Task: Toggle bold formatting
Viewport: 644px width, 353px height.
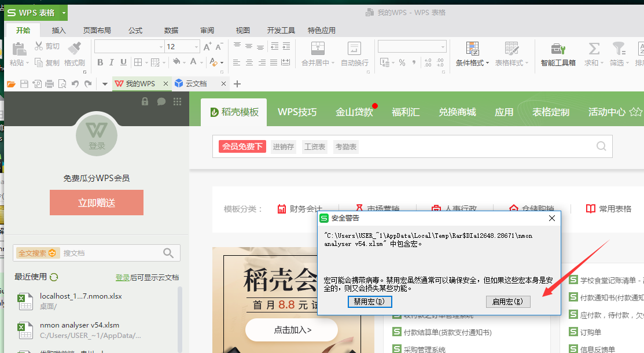Action: tap(100, 62)
